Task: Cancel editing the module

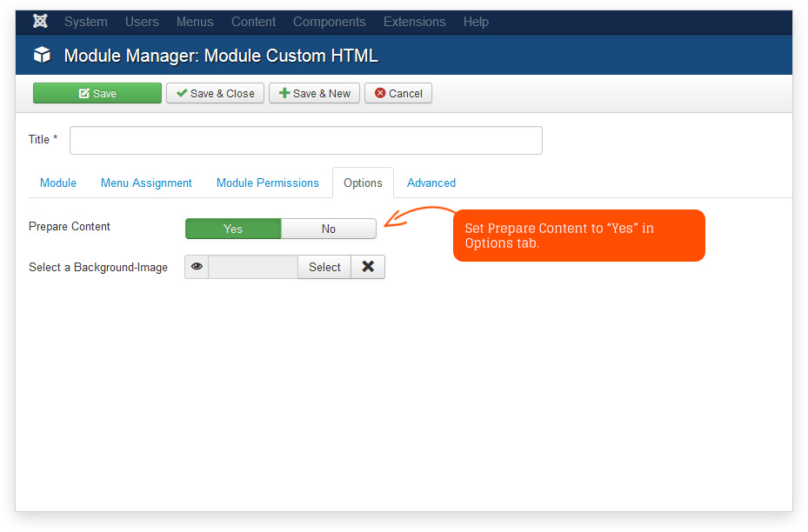Action: [x=398, y=93]
